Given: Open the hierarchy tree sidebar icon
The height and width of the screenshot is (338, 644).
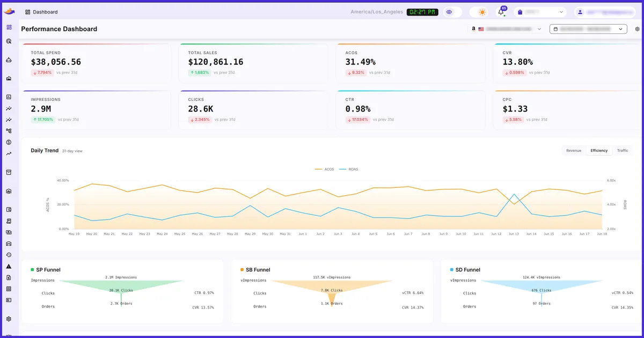Looking at the screenshot, I should (x=9, y=131).
